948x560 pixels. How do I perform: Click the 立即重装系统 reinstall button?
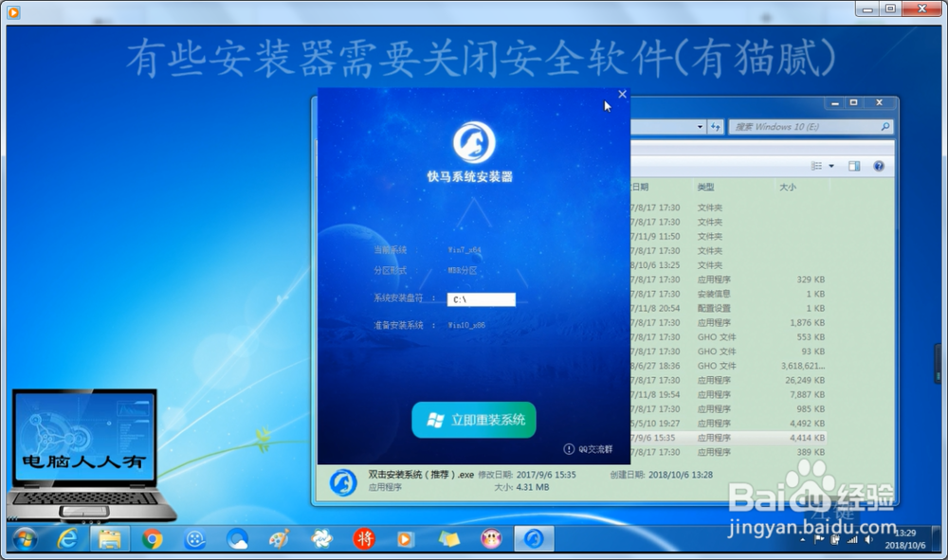tap(473, 420)
